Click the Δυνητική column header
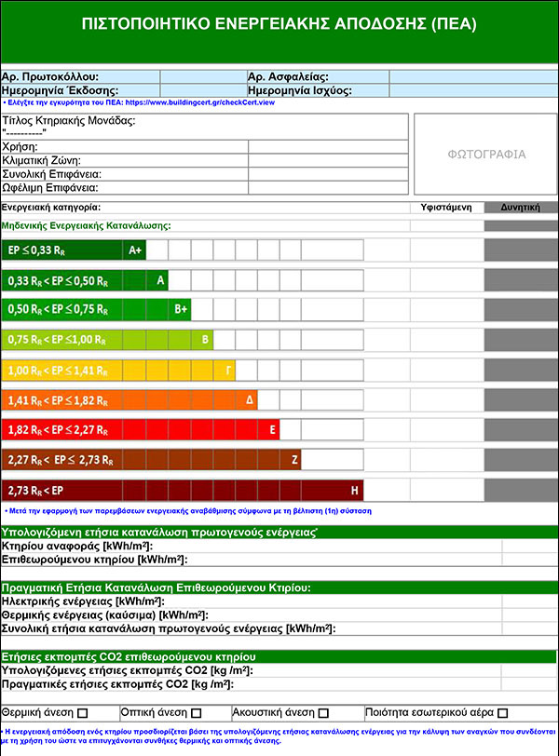 (521, 208)
